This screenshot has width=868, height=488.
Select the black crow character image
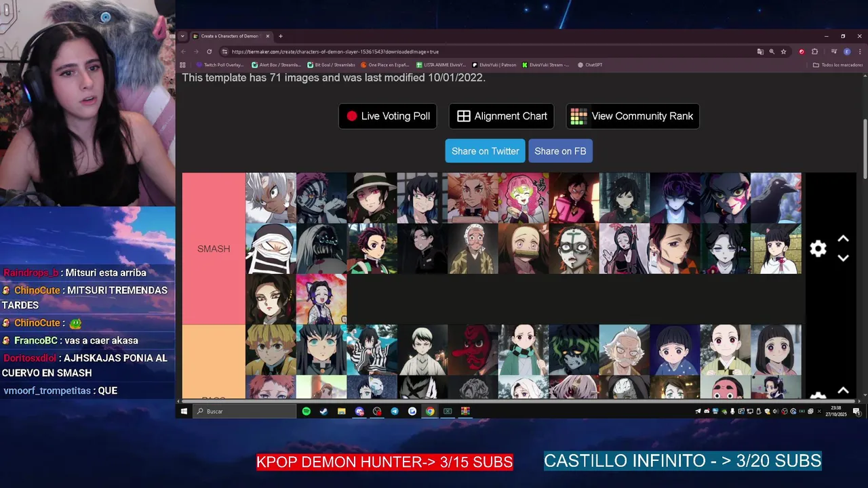coord(776,198)
